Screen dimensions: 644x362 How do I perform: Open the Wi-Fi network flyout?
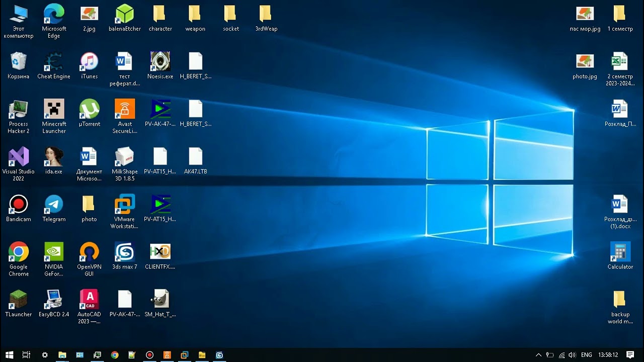[561, 355]
